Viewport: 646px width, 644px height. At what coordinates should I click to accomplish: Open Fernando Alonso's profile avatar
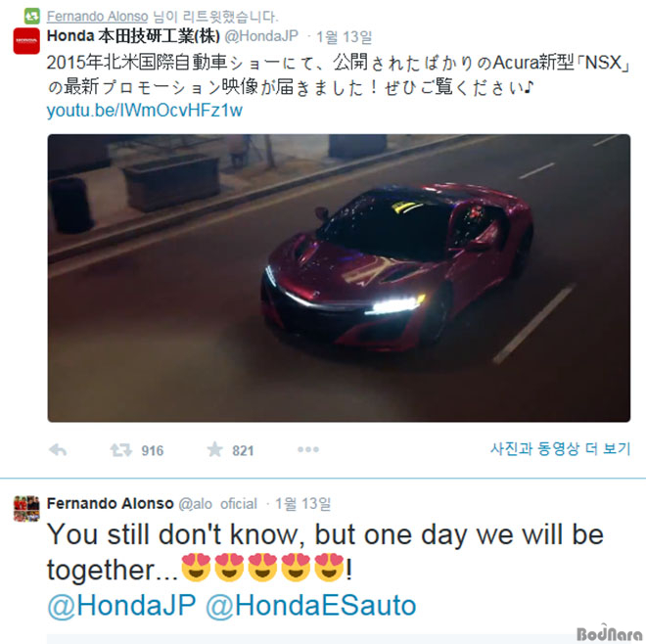(26, 508)
